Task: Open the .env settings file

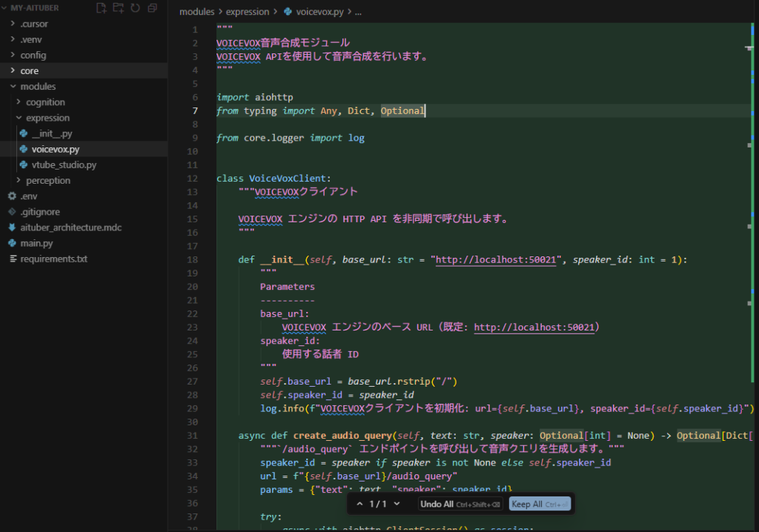Action: point(28,196)
